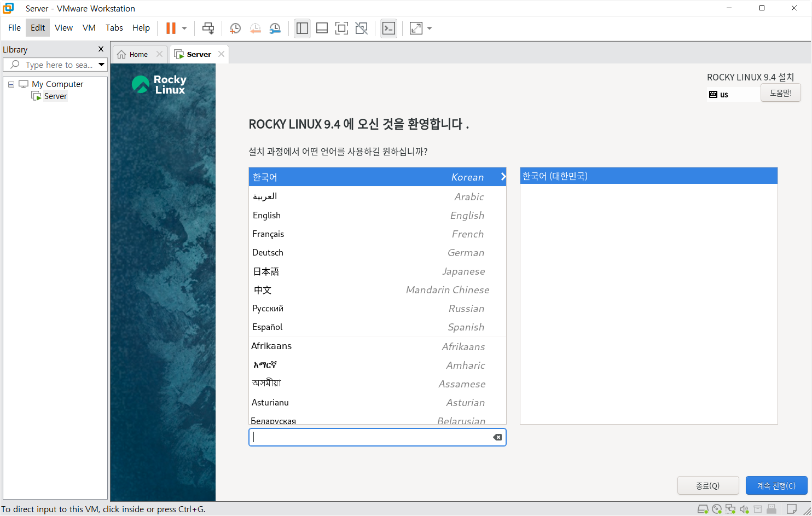Image resolution: width=812 pixels, height=516 pixels.
Task: Click the printer device status icon
Action: 758,509
